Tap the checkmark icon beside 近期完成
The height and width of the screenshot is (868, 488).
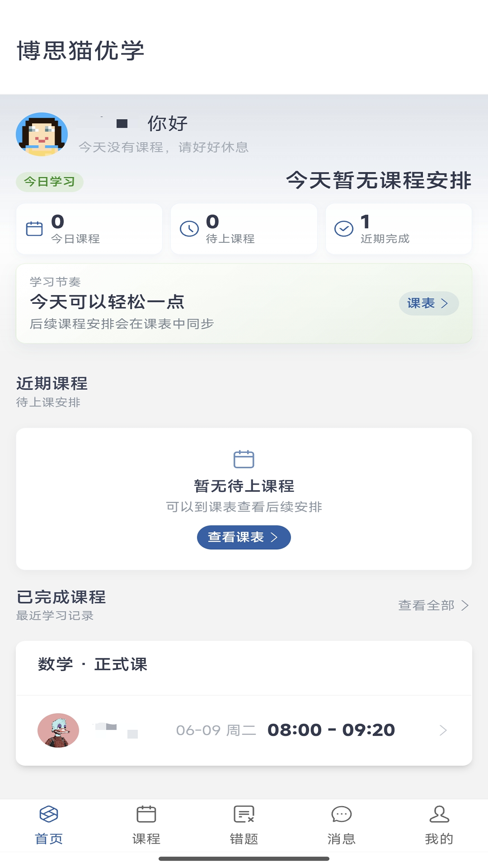344,229
